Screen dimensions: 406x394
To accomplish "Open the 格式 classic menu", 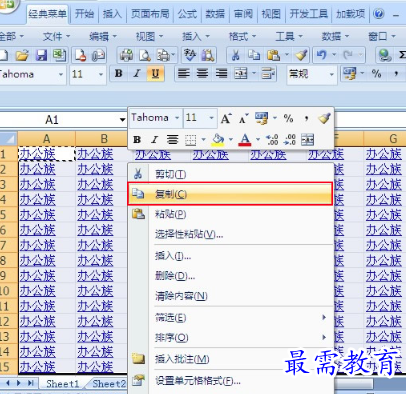I will 242,36.
